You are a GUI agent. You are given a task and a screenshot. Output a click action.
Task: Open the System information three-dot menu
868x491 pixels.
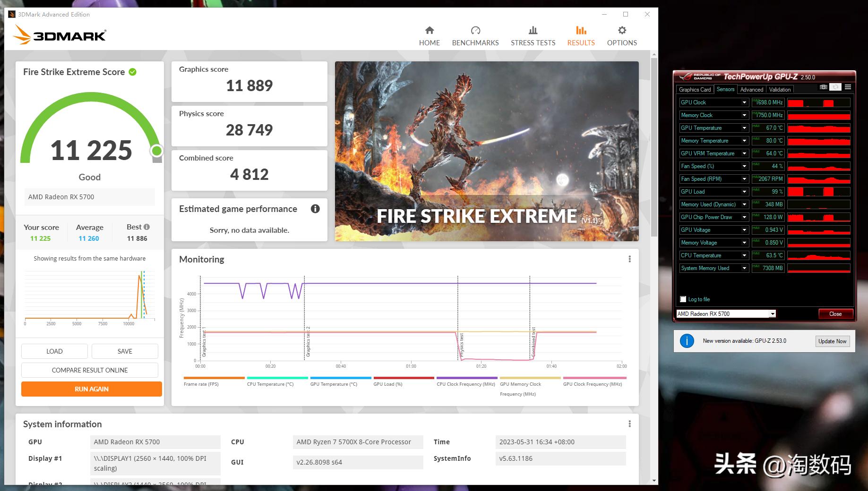629,424
